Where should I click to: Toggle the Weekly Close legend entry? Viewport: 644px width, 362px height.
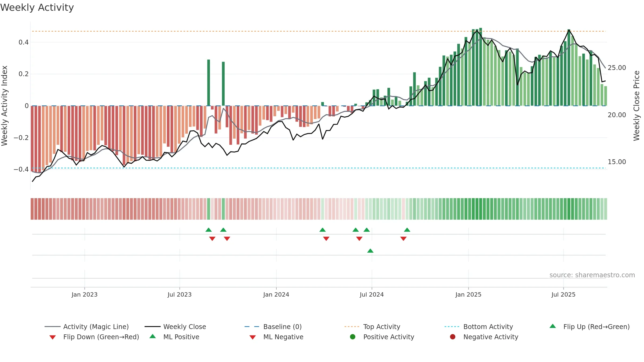[175, 327]
